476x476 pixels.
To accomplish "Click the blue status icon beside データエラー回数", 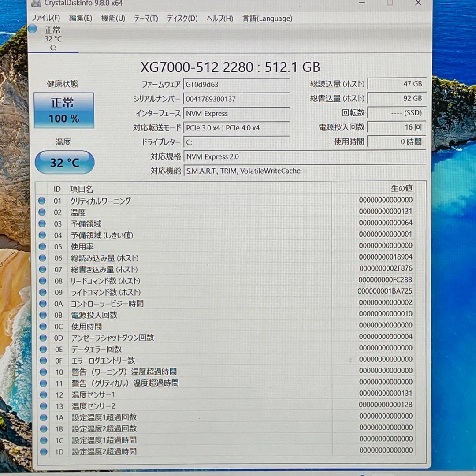I will (42, 349).
